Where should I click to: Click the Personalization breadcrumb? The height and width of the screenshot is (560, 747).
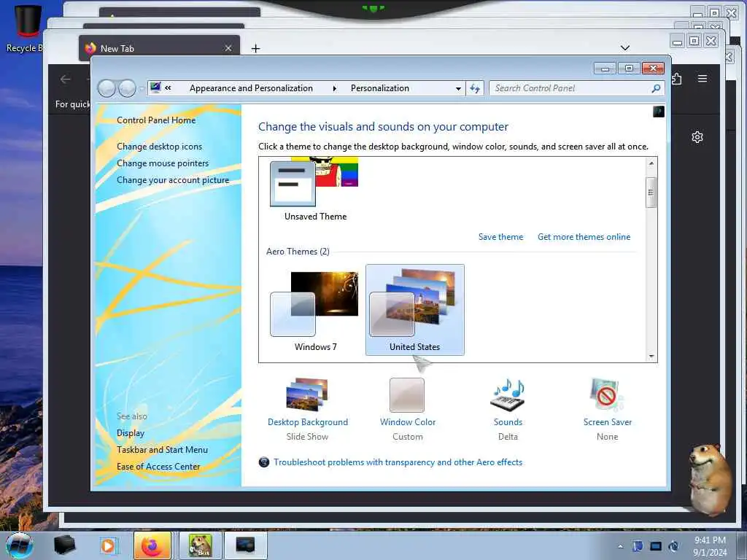pos(379,88)
